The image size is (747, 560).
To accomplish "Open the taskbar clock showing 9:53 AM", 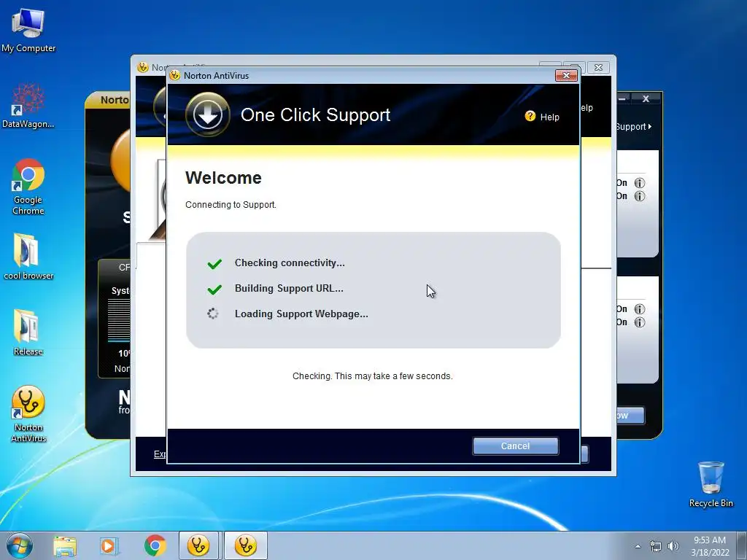I will point(710,546).
